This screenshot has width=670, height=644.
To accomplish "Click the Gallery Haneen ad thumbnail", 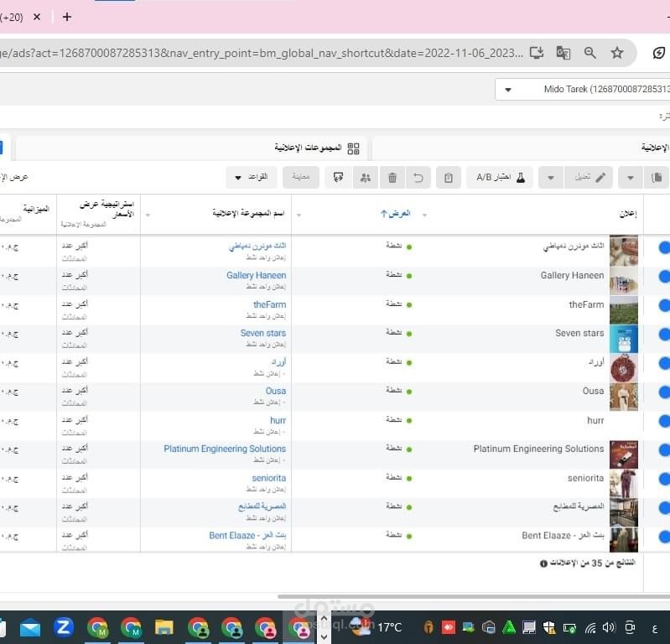I will [623, 281].
